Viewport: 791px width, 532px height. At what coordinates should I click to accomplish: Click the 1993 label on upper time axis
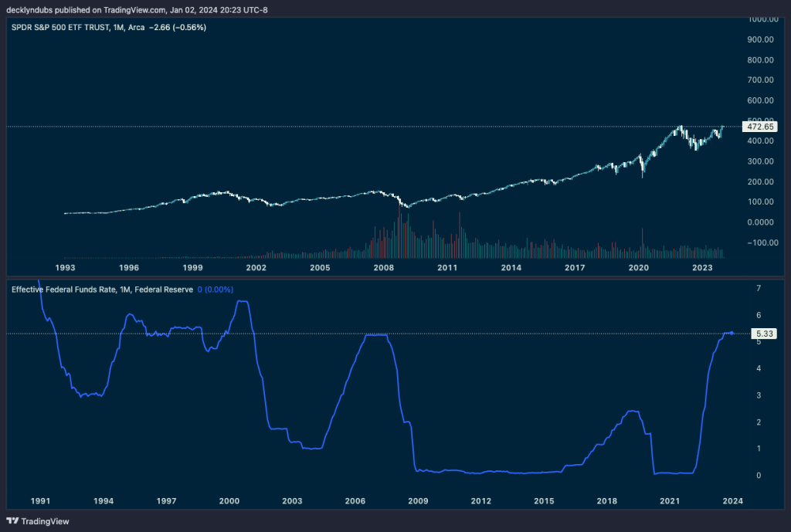[65, 267]
